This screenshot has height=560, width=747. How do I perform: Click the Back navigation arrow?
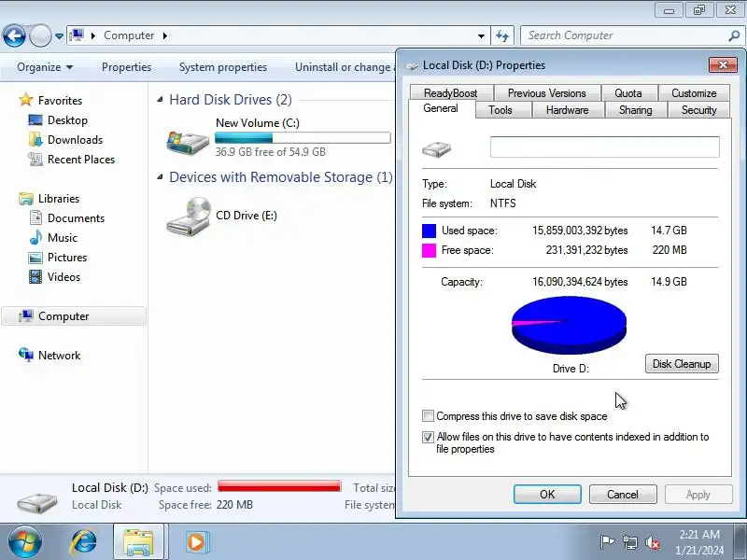[x=14, y=35]
